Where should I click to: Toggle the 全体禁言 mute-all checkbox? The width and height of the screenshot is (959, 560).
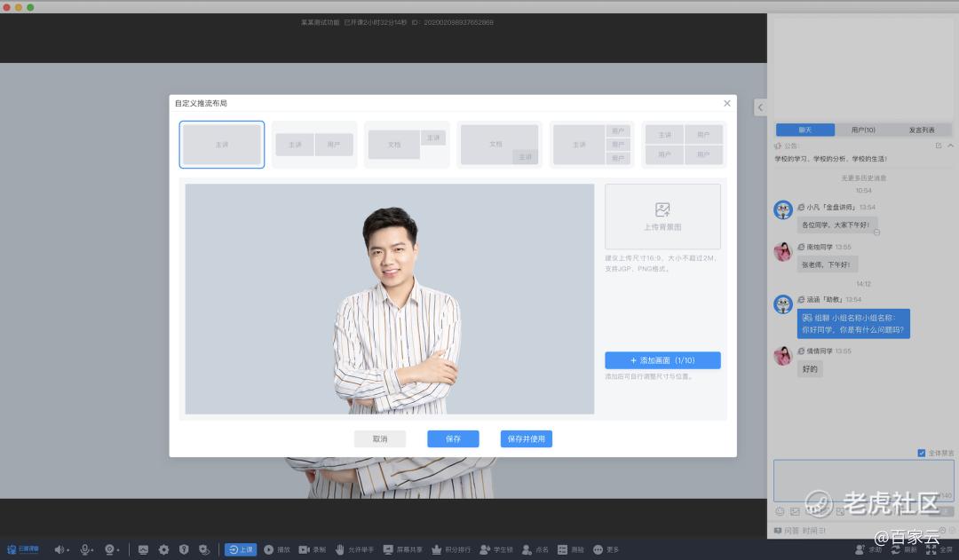pyautogui.click(x=922, y=453)
